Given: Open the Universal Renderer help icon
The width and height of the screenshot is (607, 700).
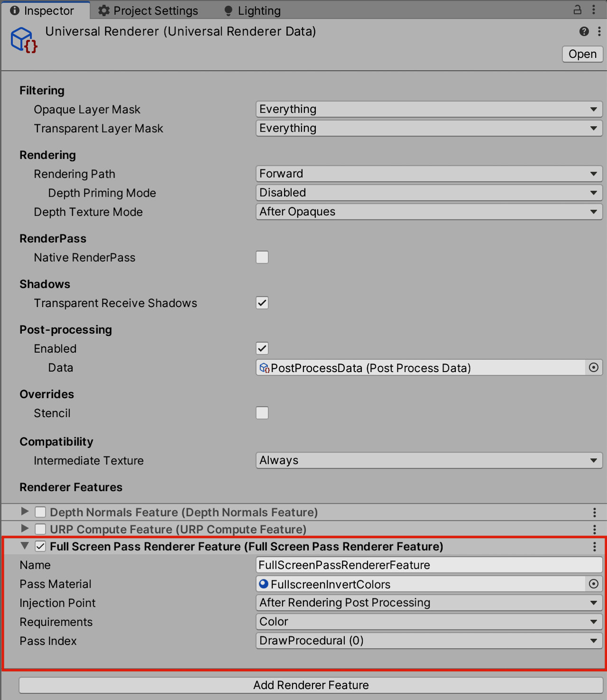Looking at the screenshot, I should click(584, 31).
